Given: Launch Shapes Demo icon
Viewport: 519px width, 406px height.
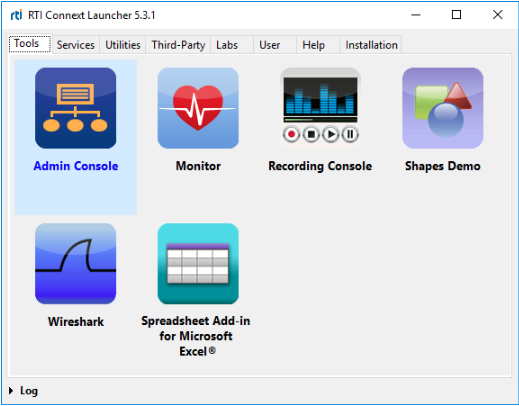Looking at the screenshot, I should click(x=443, y=108).
